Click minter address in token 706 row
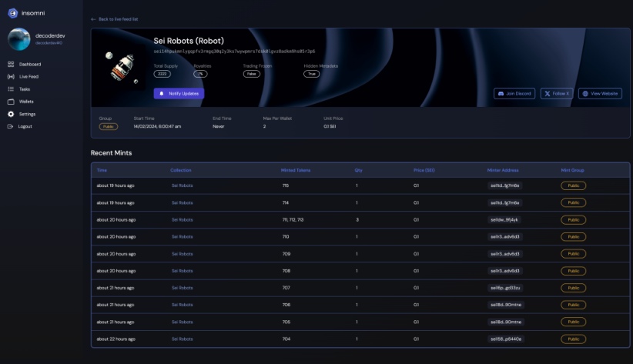The width and height of the screenshot is (633, 364). [x=506, y=305]
